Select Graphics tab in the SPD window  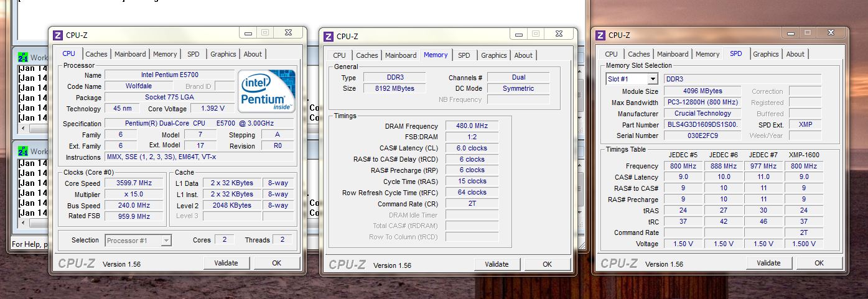click(765, 54)
